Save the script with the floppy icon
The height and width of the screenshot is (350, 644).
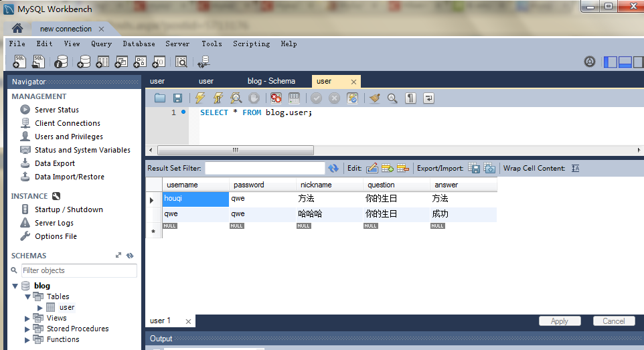pyautogui.click(x=177, y=98)
